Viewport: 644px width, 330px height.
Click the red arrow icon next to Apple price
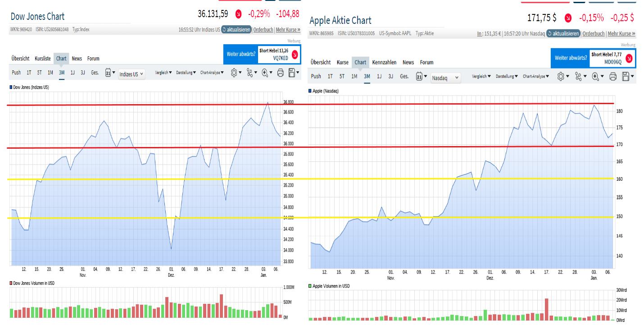click(x=568, y=18)
